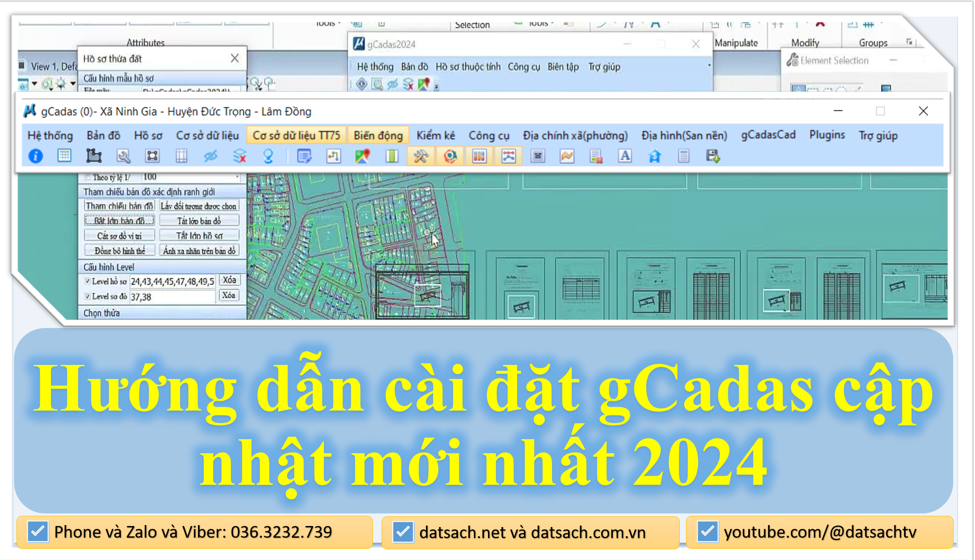Click the Tắt lớp bản đồ button
The width and height of the screenshot is (975, 560).
pos(199,221)
